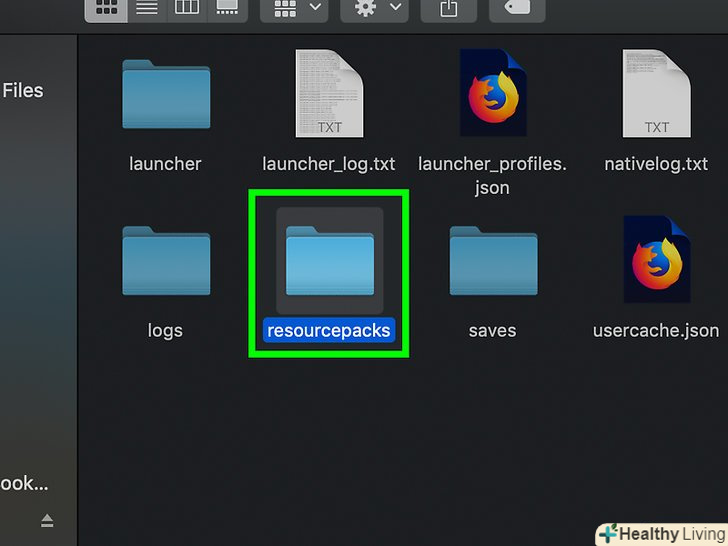This screenshot has height=546, width=728.
Task: Click the eject icon in sidebar
Action: point(47,520)
